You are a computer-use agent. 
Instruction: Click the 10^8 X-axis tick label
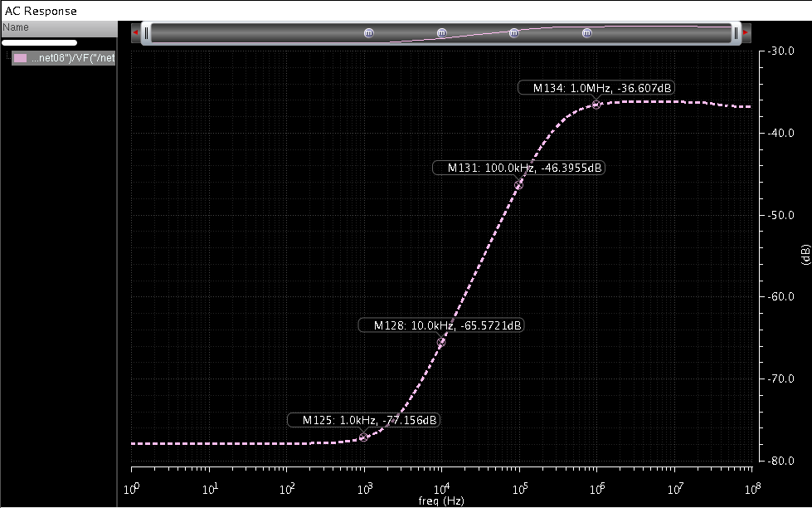pyautogui.click(x=752, y=489)
